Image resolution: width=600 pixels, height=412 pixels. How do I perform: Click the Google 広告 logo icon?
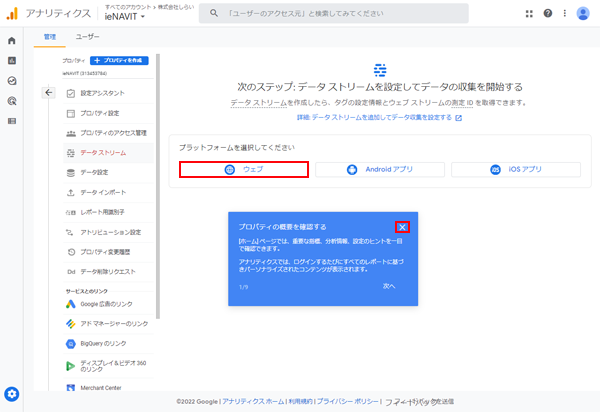click(71, 304)
